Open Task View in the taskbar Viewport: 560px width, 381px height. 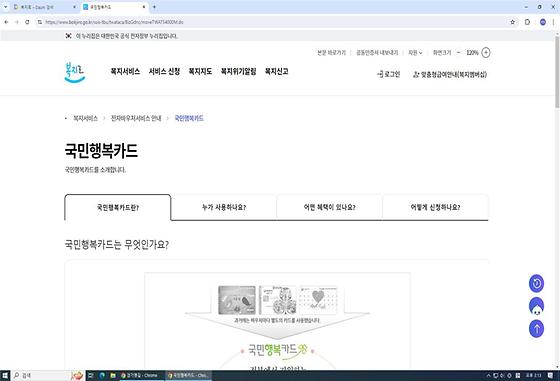pos(91,375)
